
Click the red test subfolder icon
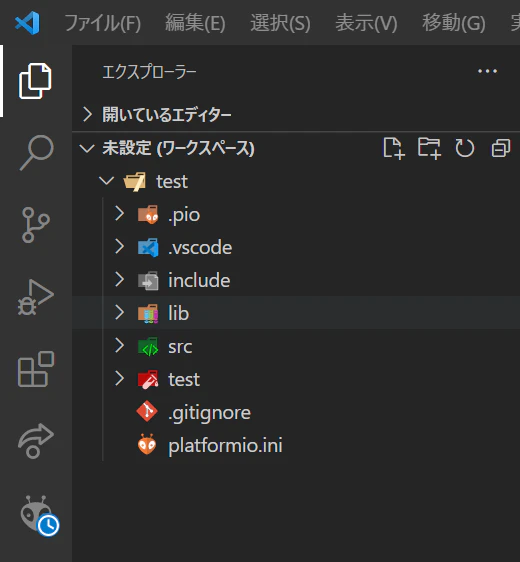[148, 379]
